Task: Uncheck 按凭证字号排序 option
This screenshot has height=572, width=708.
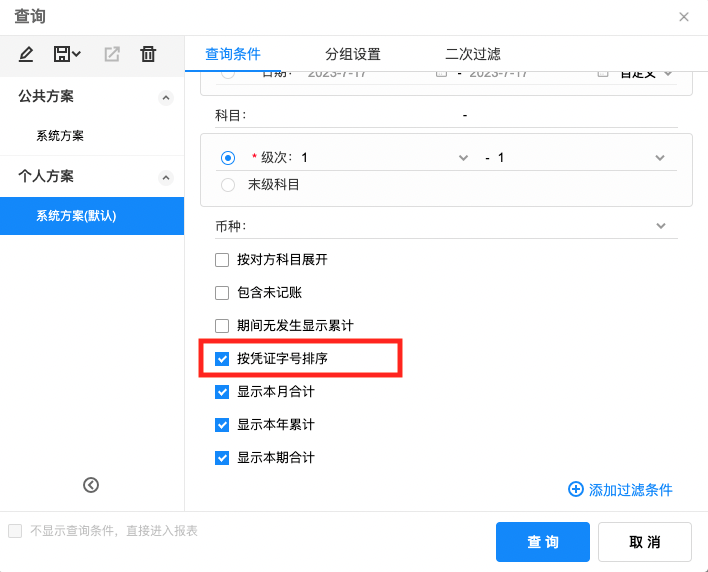Action: (x=222, y=358)
